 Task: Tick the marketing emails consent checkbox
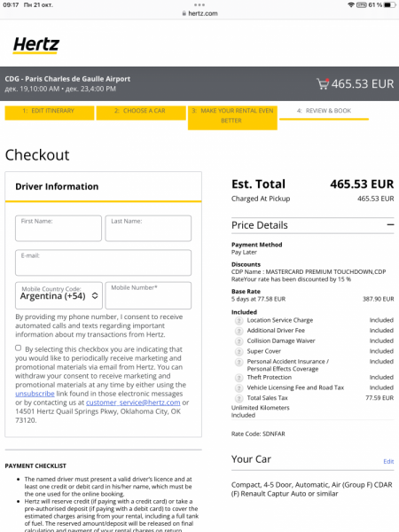tap(19, 348)
